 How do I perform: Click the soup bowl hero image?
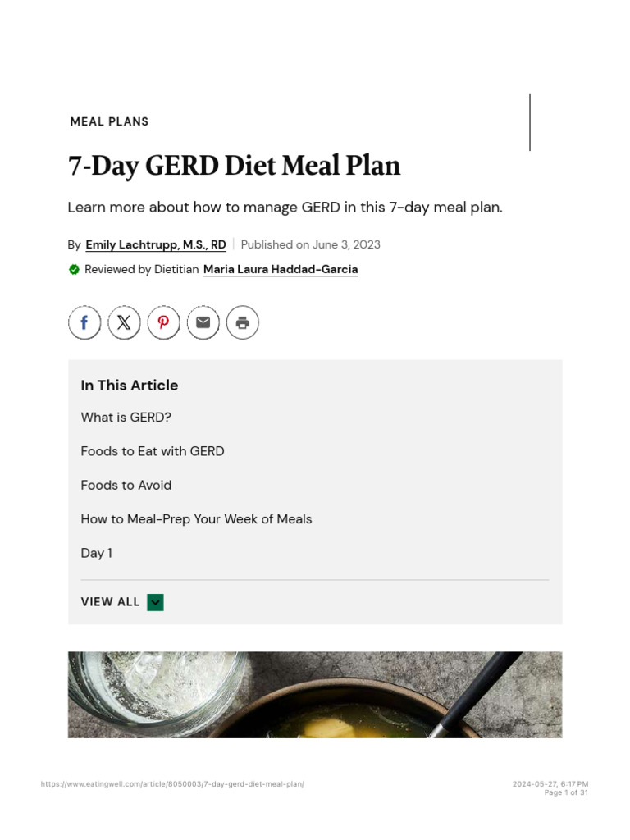coord(315,694)
